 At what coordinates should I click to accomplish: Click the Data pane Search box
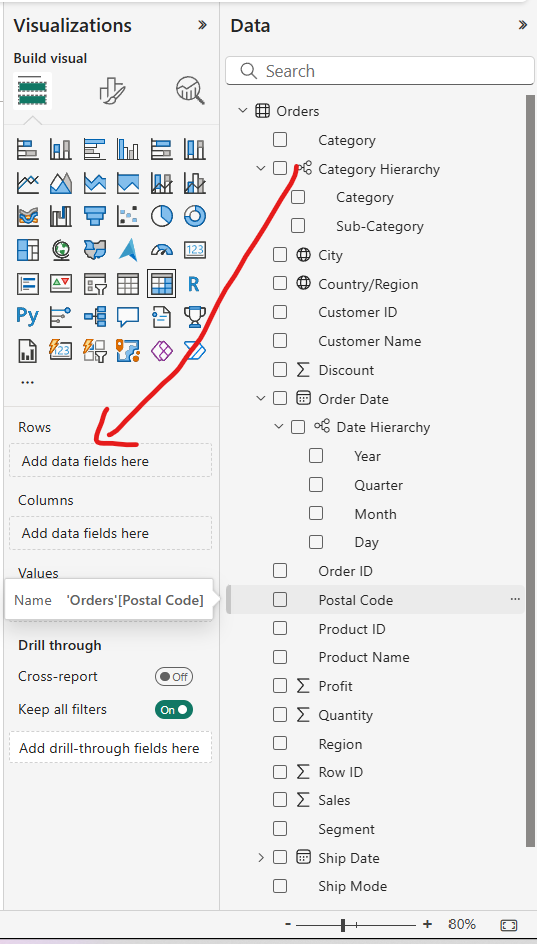pos(380,71)
